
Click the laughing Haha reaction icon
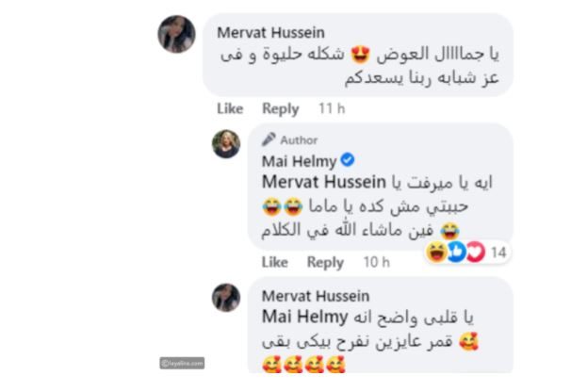coord(436,252)
